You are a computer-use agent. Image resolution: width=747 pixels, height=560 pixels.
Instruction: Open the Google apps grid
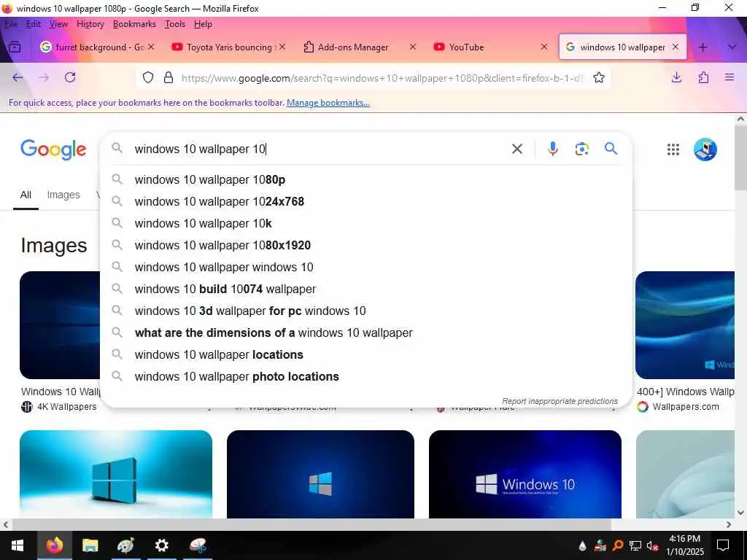pos(673,149)
